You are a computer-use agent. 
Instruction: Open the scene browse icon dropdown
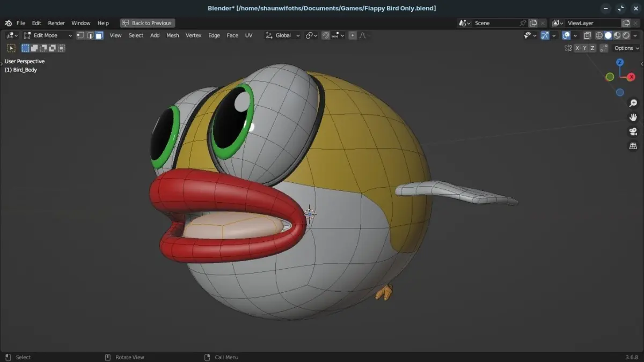point(465,23)
